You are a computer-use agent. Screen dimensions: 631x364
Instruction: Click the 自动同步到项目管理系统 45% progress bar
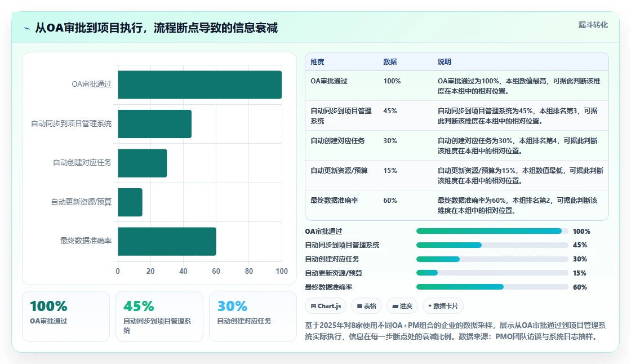(x=492, y=245)
